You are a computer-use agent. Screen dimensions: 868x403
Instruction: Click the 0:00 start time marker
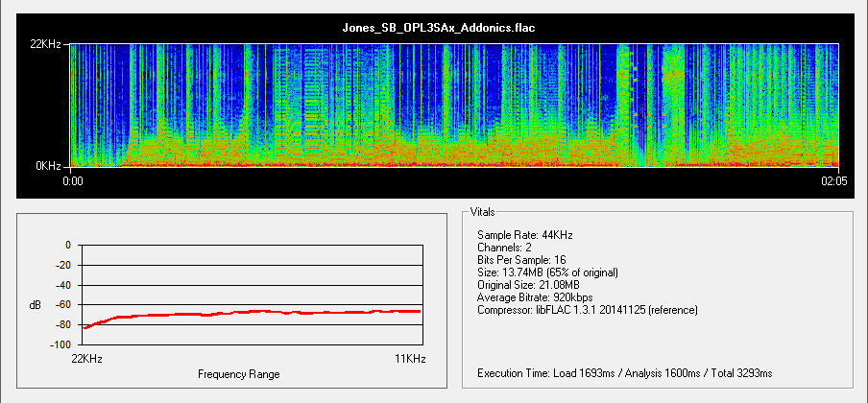[73, 179]
